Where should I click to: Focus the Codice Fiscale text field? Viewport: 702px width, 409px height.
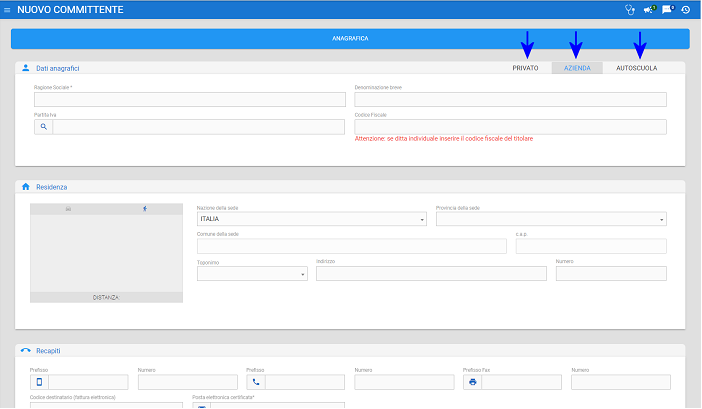[510, 127]
